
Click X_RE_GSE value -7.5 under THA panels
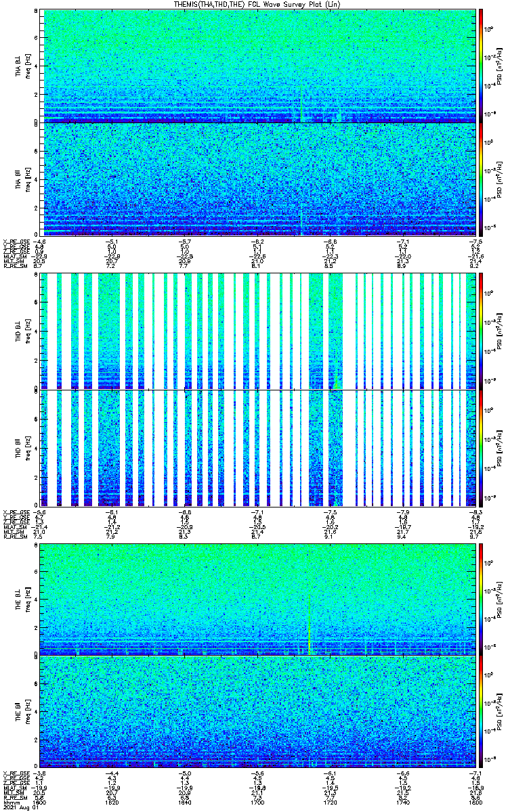pyautogui.click(x=475, y=242)
